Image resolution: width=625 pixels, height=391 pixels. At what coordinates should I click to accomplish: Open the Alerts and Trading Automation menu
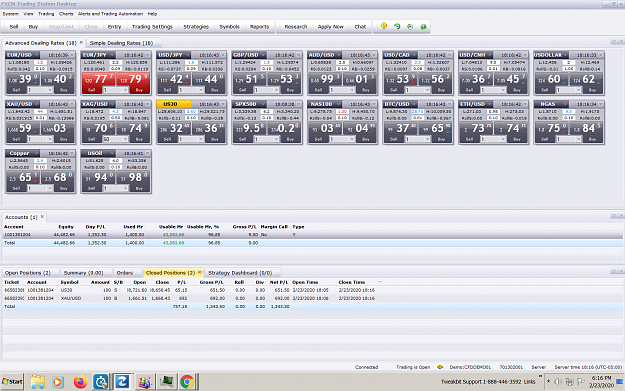click(110, 14)
